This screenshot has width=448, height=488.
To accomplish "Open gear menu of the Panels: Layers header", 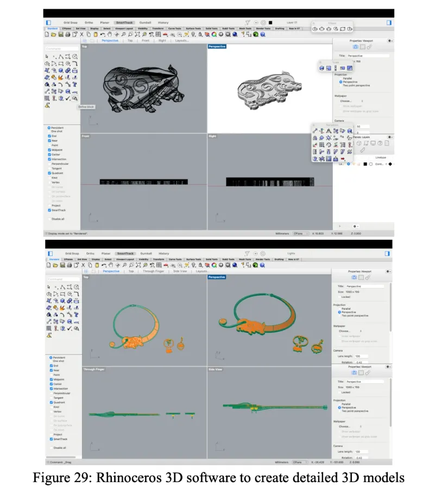I will [x=390, y=137].
